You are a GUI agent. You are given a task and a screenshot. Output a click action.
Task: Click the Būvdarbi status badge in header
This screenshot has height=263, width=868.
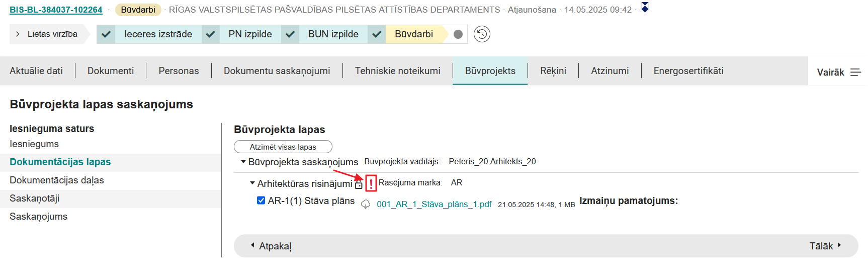(138, 10)
